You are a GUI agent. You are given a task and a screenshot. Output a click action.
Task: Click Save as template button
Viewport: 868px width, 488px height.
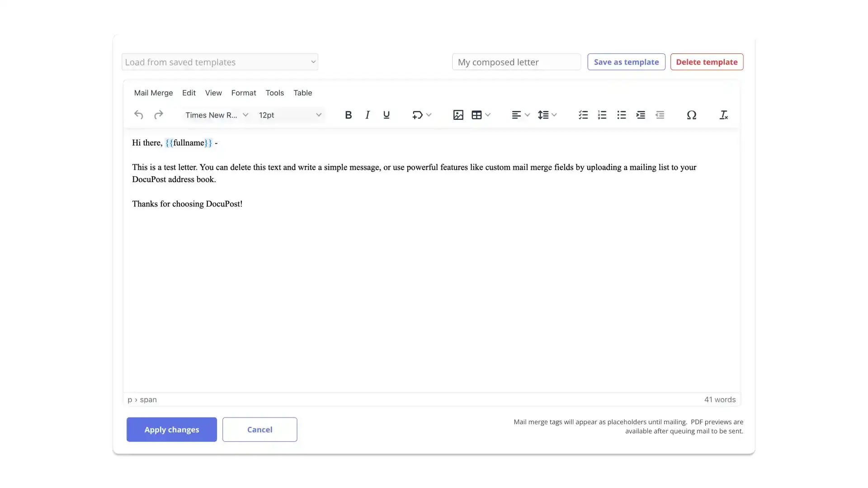pos(626,62)
